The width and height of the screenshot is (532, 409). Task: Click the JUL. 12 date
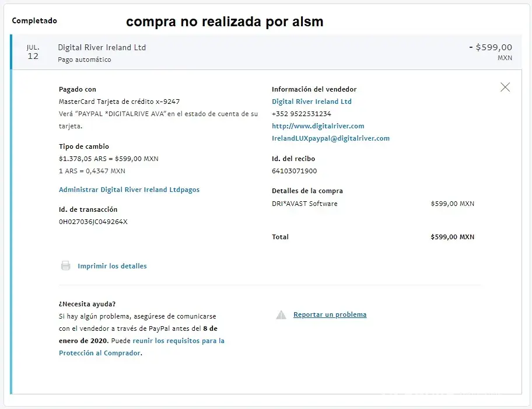pyautogui.click(x=33, y=52)
